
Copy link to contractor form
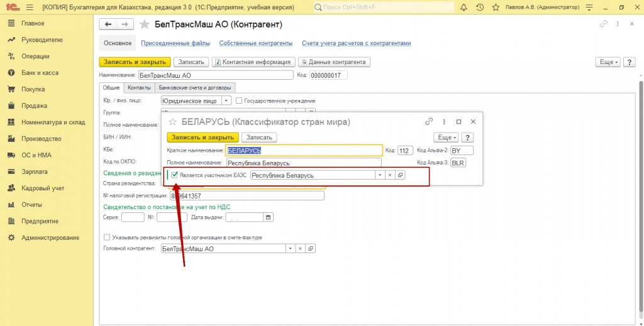point(603,24)
